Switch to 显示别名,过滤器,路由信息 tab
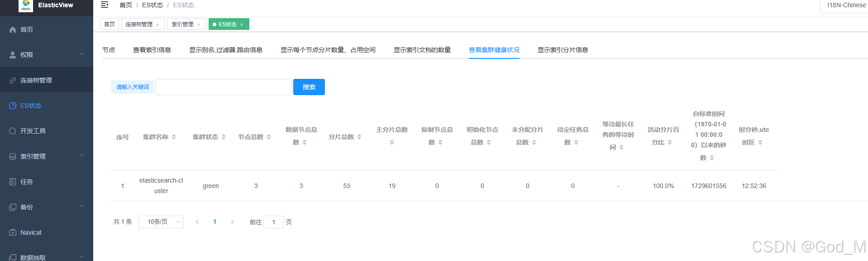Screen dimensions: 868x261 coord(226,50)
